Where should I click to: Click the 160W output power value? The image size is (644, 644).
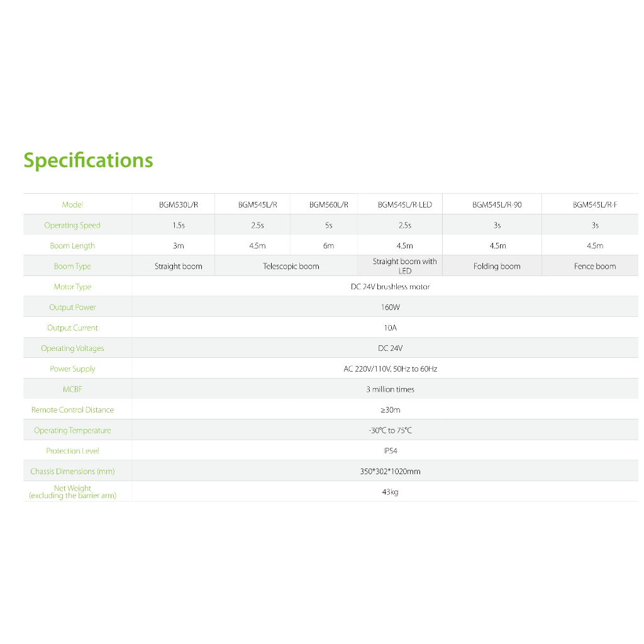pyautogui.click(x=390, y=308)
